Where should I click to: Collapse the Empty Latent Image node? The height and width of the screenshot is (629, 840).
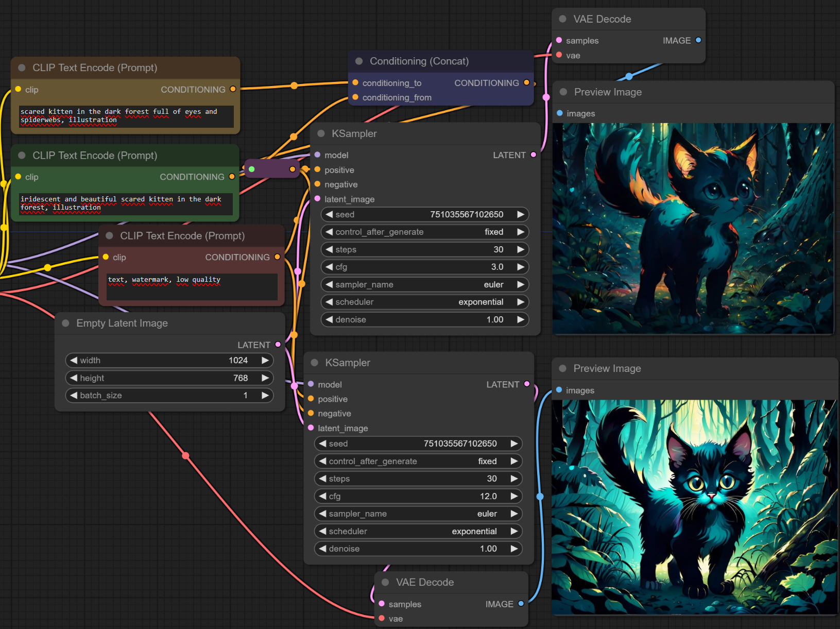tap(65, 324)
